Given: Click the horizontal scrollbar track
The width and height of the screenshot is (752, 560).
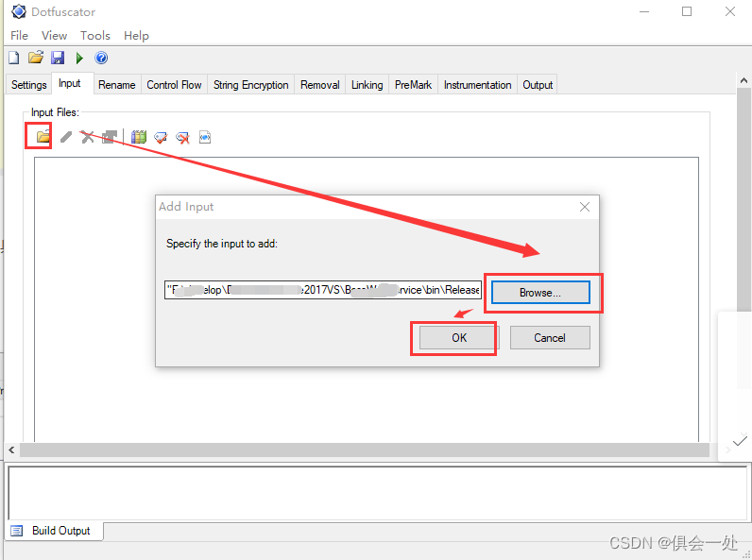Looking at the screenshot, I should pyautogui.click(x=365, y=450).
